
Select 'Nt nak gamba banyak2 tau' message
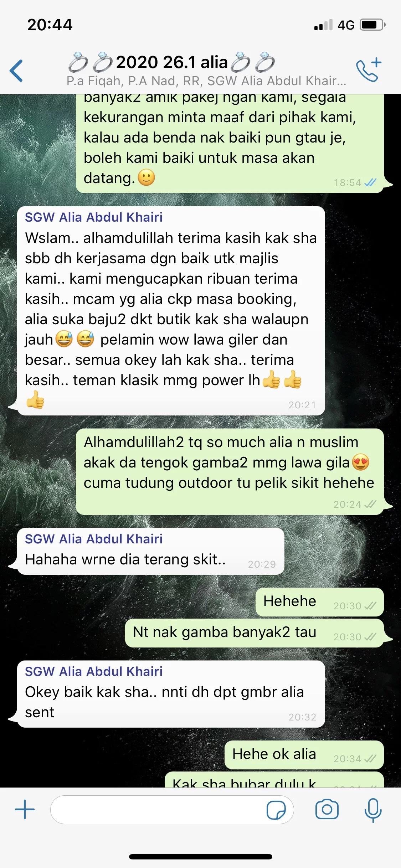pos(255,633)
